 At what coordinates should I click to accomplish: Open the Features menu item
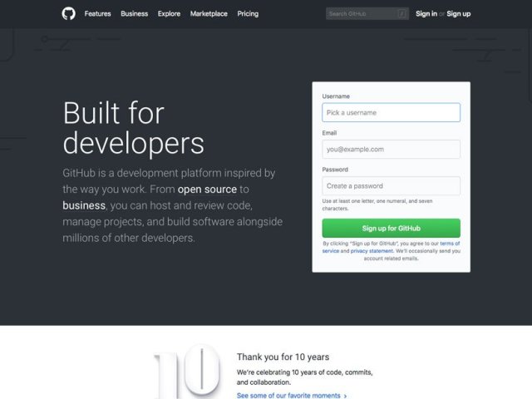pos(98,14)
